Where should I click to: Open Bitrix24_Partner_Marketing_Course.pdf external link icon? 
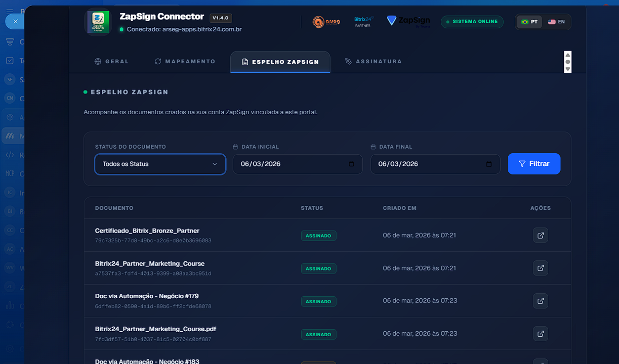click(x=540, y=334)
